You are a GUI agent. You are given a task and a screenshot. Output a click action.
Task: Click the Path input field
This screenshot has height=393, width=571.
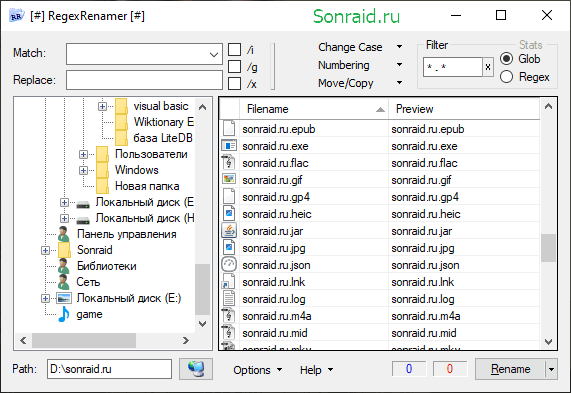[x=109, y=369]
